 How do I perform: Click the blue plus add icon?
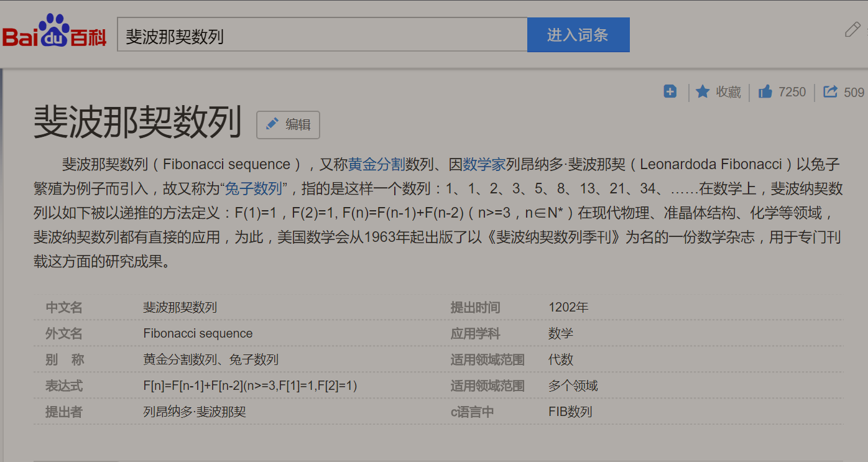tap(670, 91)
